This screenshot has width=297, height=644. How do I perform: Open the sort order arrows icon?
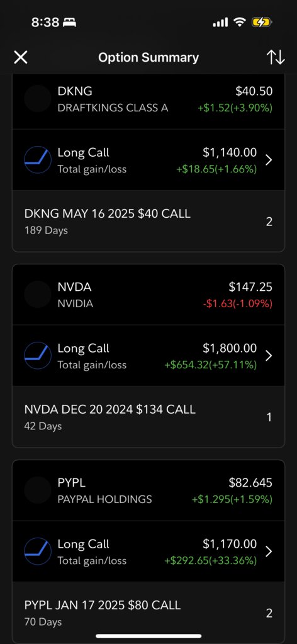point(276,57)
